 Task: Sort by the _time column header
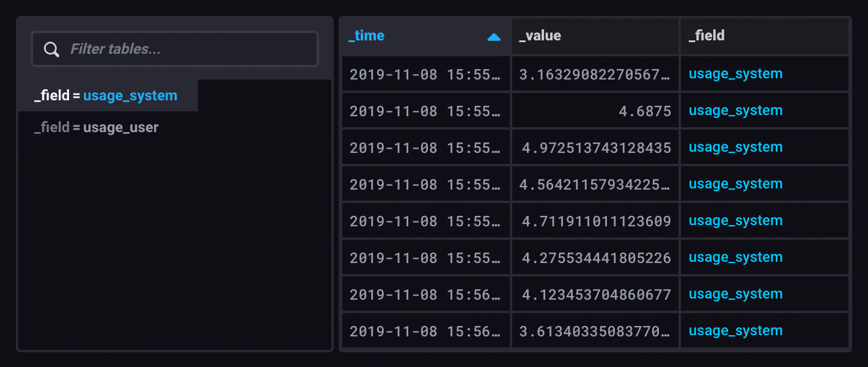pos(367,36)
